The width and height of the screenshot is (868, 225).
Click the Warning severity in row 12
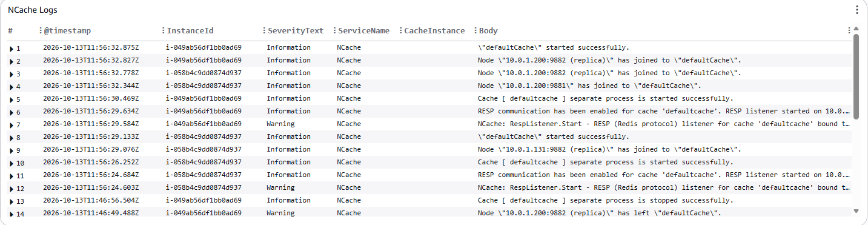pos(281,188)
